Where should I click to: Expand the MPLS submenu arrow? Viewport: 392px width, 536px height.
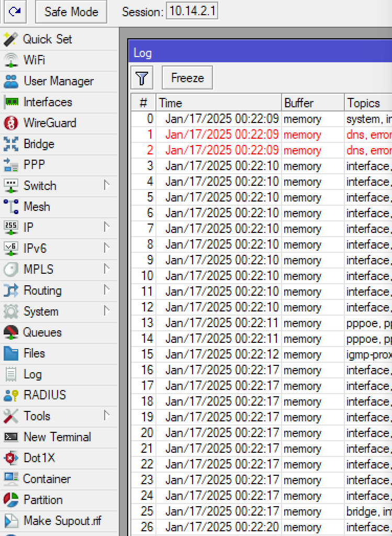(x=107, y=270)
